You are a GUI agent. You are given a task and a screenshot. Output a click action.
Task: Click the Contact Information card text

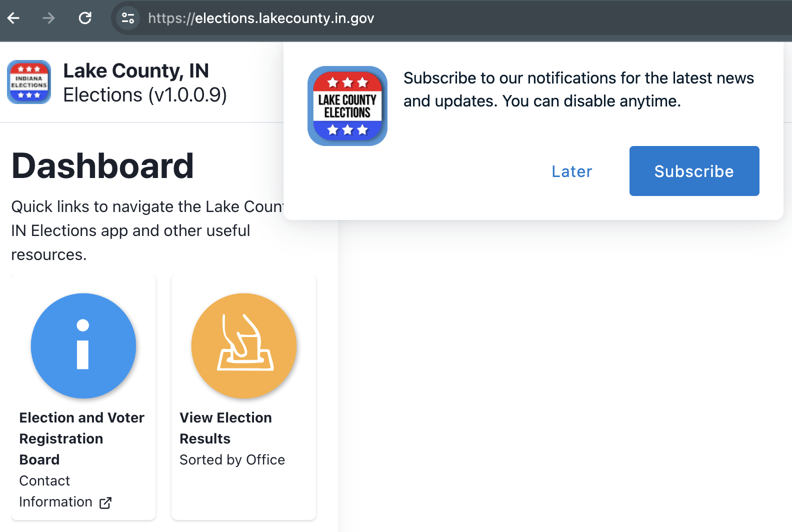point(55,491)
